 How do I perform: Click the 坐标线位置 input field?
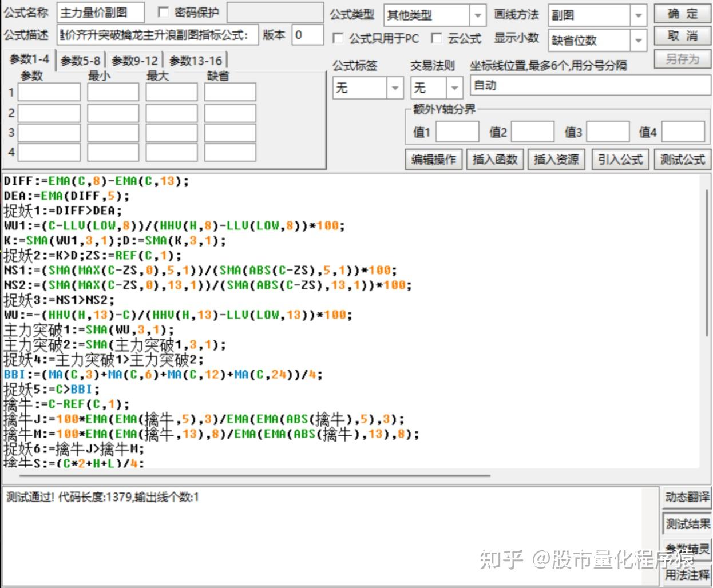click(589, 86)
